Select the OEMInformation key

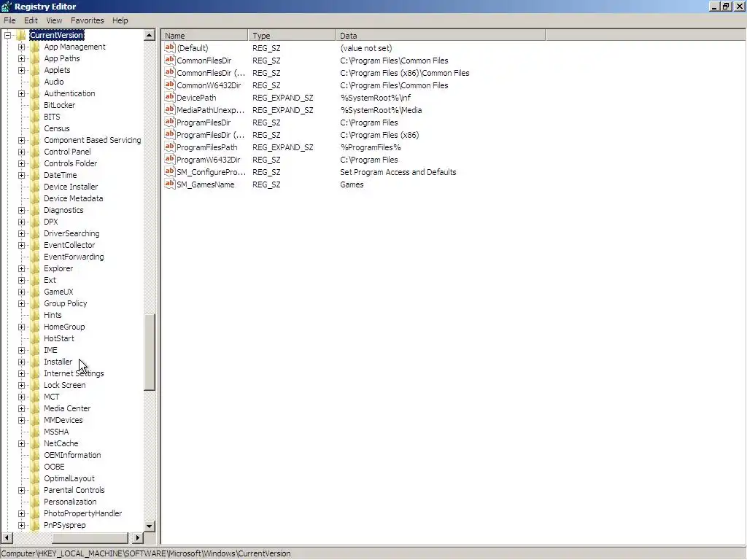tap(72, 455)
